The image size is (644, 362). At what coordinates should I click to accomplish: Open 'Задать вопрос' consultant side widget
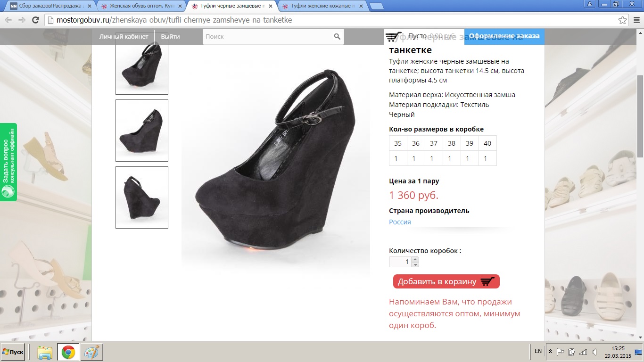[8, 162]
